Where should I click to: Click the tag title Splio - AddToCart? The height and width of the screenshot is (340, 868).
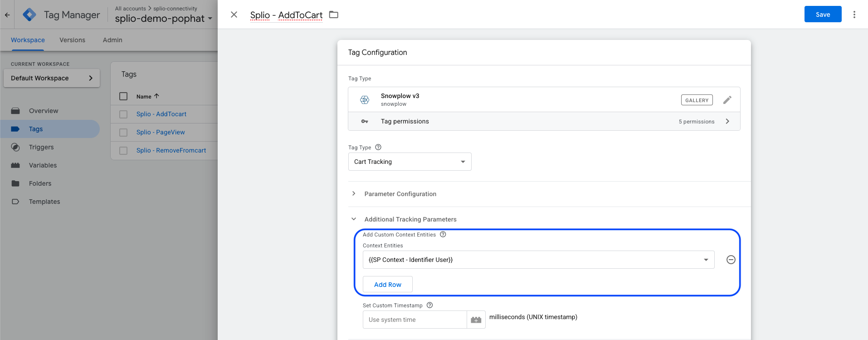tap(286, 15)
